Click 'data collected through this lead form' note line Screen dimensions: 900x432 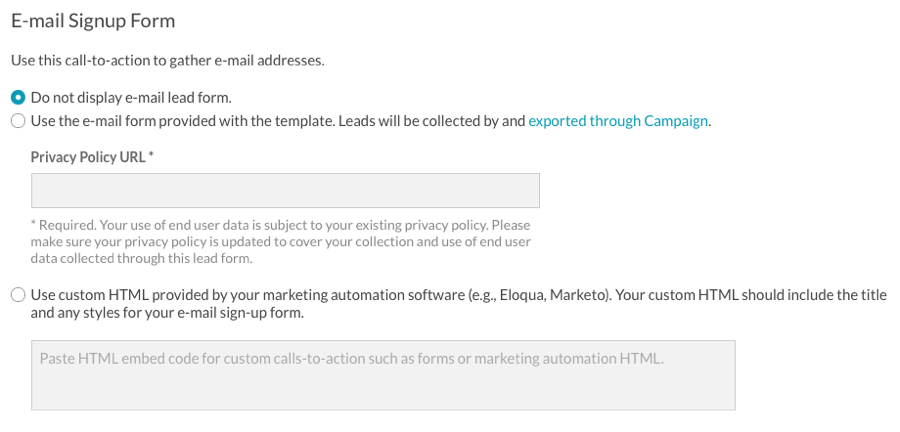pyautogui.click(x=141, y=258)
